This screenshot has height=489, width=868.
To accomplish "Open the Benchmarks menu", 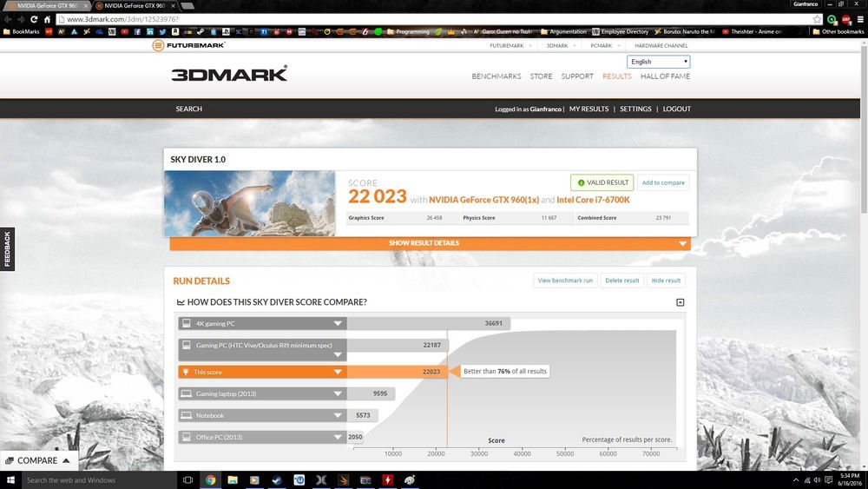I will point(496,76).
